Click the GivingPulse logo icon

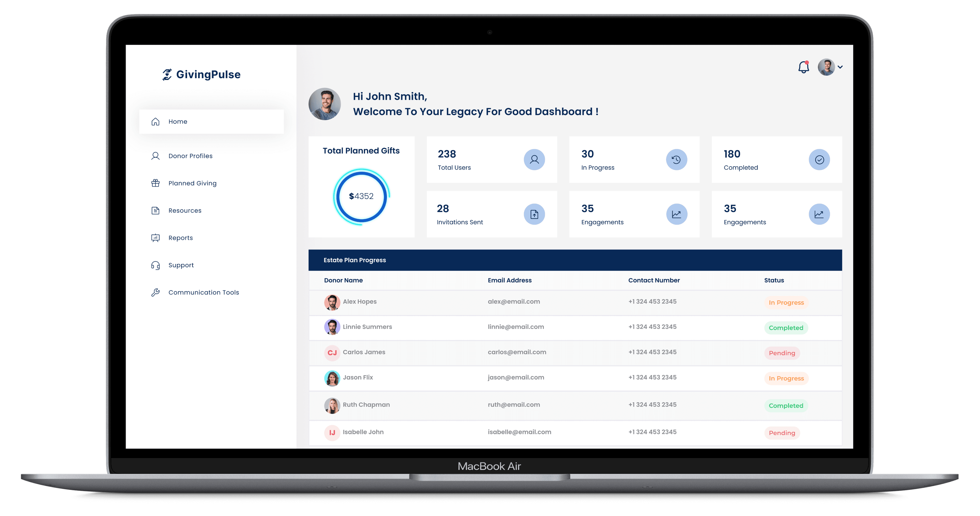pyautogui.click(x=167, y=74)
